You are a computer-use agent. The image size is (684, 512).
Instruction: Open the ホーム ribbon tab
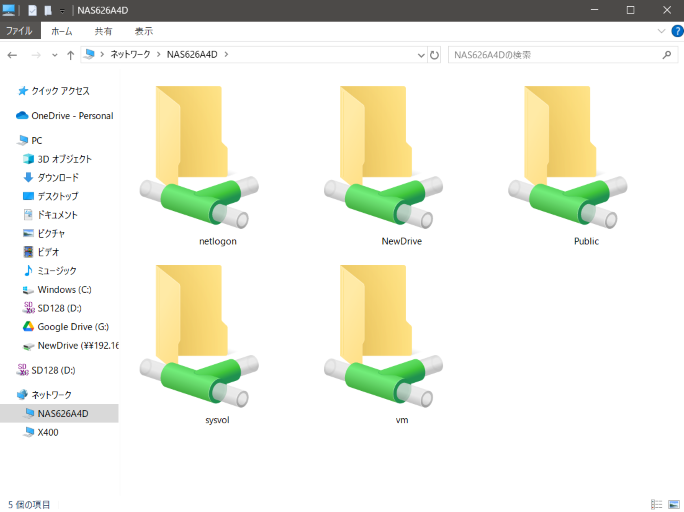point(62,31)
